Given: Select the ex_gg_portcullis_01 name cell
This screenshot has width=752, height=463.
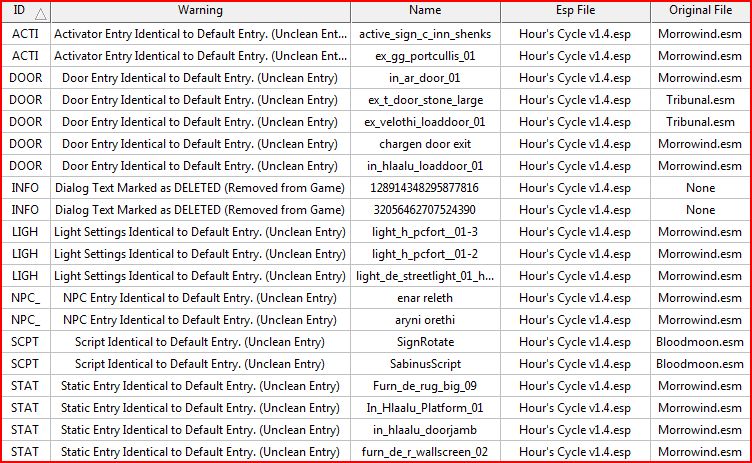Looking at the screenshot, I should pyautogui.click(x=425, y=56).
